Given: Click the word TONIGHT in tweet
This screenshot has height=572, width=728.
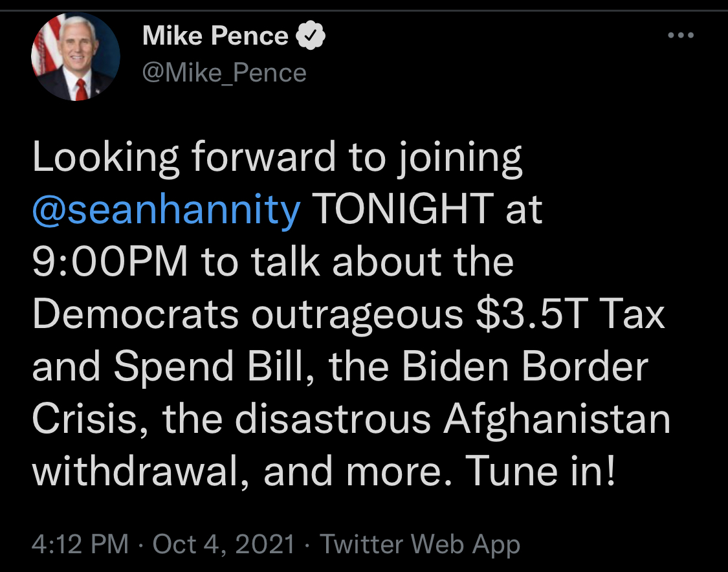Looking at the screenshot, I should click(x=403, y=209).
